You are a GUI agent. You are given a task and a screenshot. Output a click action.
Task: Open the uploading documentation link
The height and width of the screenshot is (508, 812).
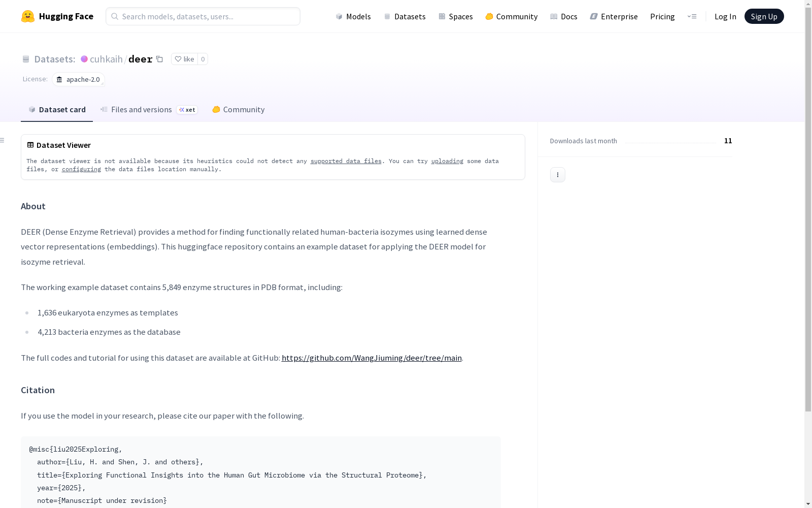(447, 161)
